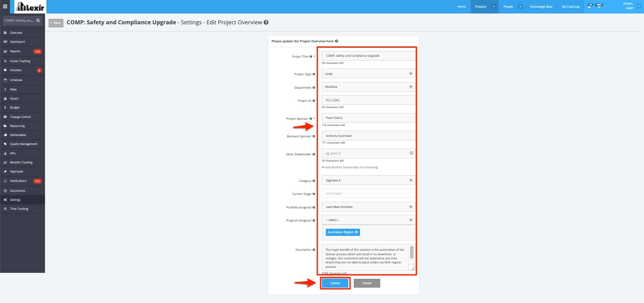This screenshot has height=303, width=644.
Task: Open My Coaching in top navigation
Action: [x=571, y=7]
